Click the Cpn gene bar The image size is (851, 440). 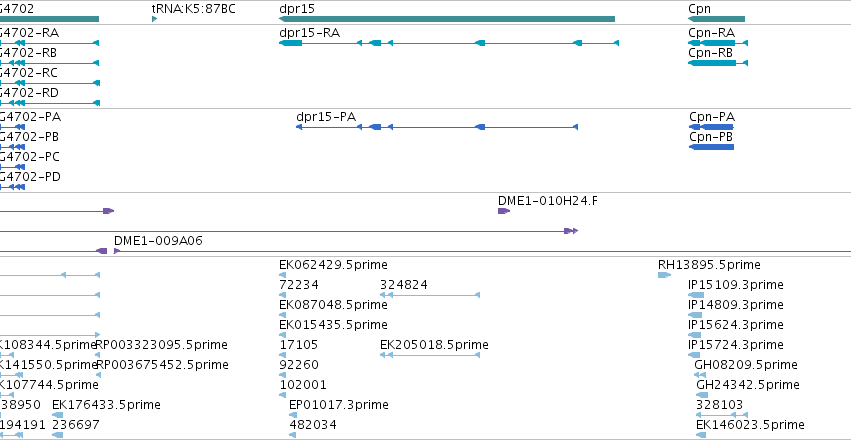[x=716, y=19]
